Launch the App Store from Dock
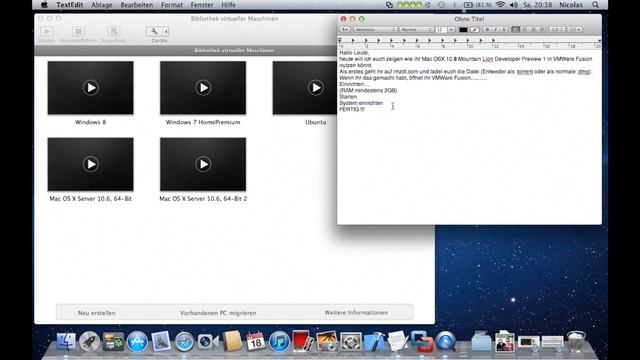Viewport: 640px width, 360px height. click(137, 342)
